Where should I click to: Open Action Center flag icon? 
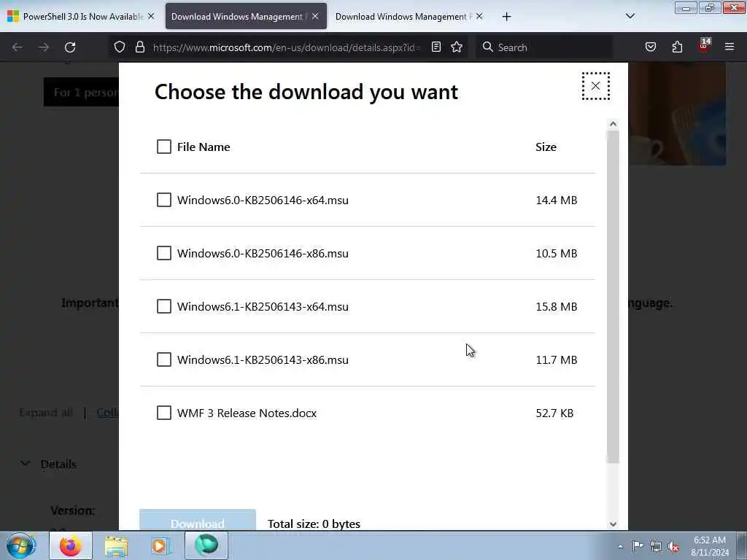pyautogui.click(x=638, y=545)
